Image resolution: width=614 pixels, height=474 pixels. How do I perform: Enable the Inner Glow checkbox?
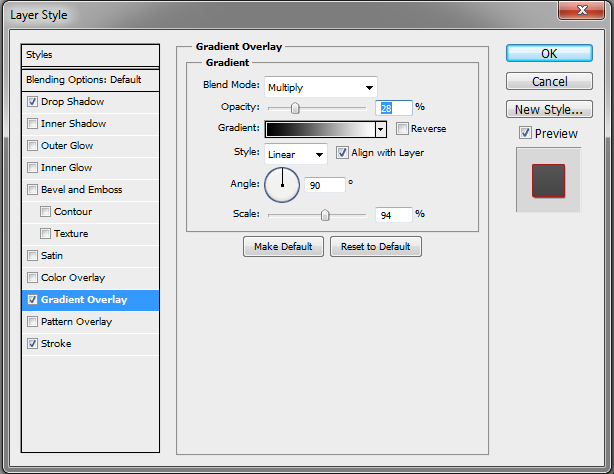click(x=33, y=168)
